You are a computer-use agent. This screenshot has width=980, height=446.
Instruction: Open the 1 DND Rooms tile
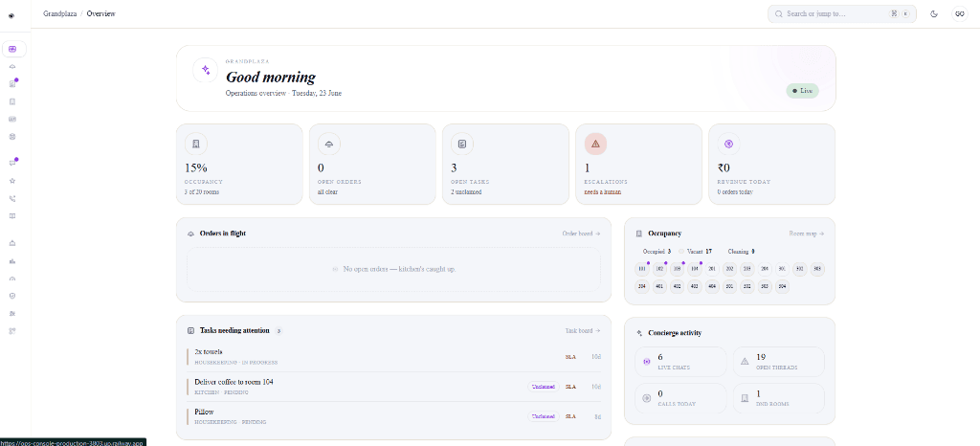(779, 398)
